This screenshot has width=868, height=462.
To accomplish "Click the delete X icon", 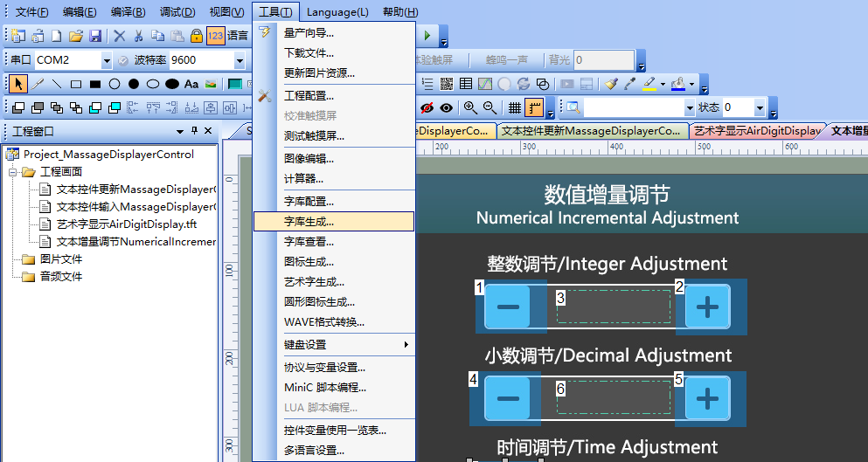I will point(119,36).
